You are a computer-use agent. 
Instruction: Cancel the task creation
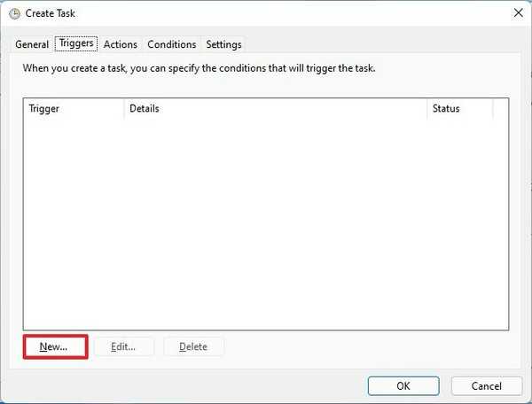coord(487,385)
